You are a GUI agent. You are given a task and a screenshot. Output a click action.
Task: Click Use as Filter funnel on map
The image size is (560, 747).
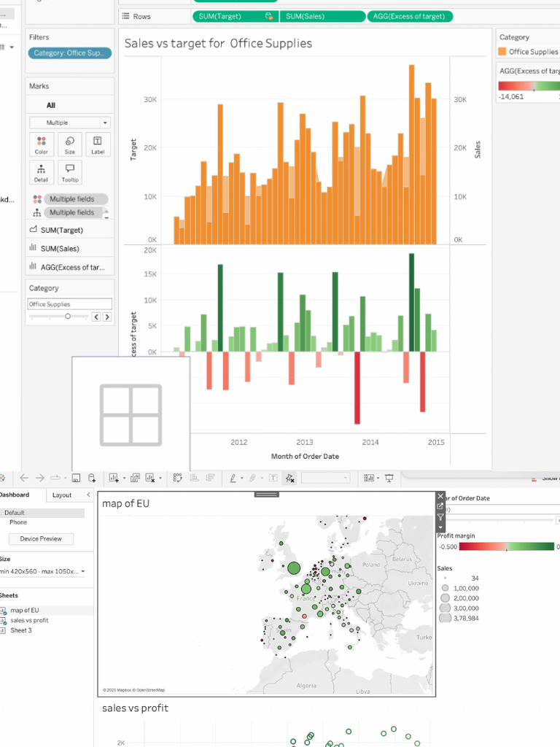[440, 517]
